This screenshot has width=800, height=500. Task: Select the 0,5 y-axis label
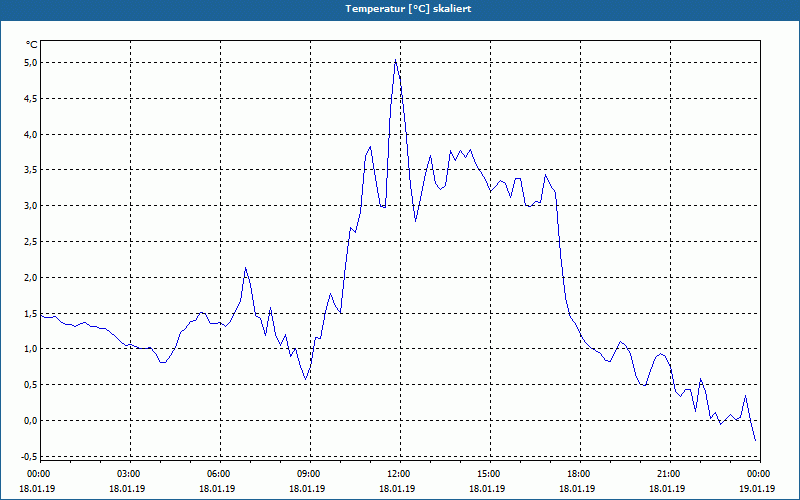[31, 385]
